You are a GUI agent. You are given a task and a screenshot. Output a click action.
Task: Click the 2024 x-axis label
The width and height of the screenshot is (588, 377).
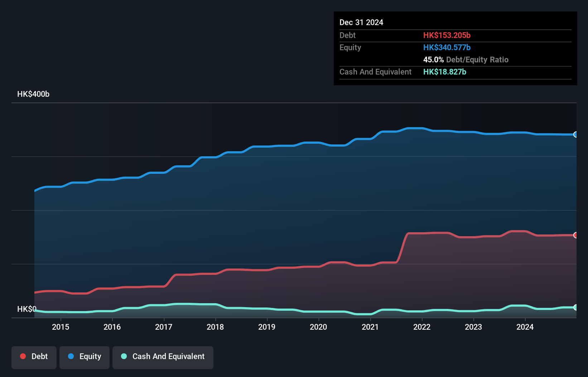[x=525, y=327]
